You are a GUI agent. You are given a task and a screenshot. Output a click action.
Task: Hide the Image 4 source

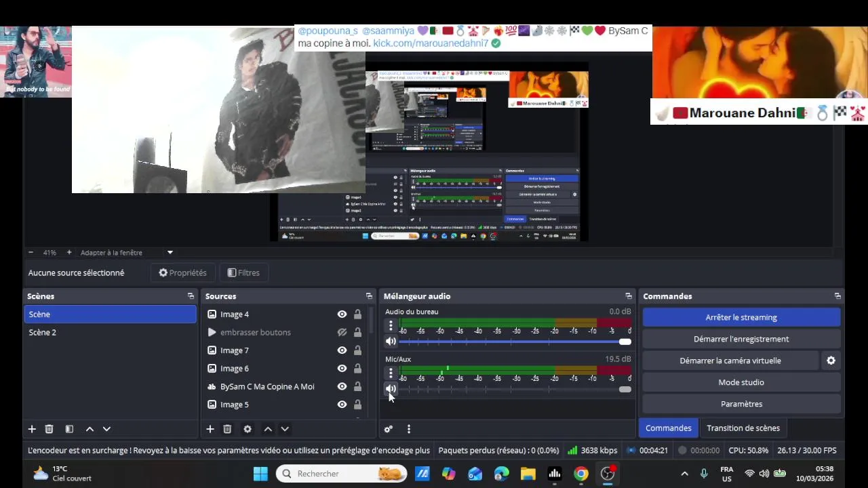[x=342, y=314]
